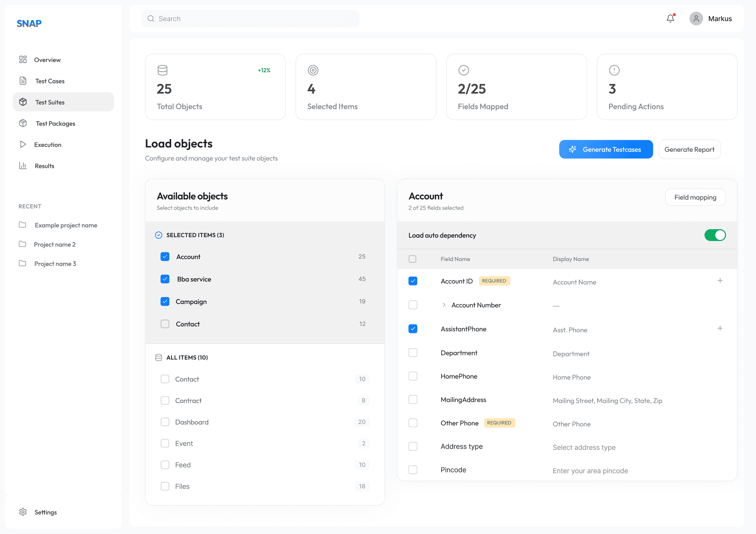Click the Test Packages box icon
Image resolution: width=756 pixels, height=534 pixels.
point(23,123)
